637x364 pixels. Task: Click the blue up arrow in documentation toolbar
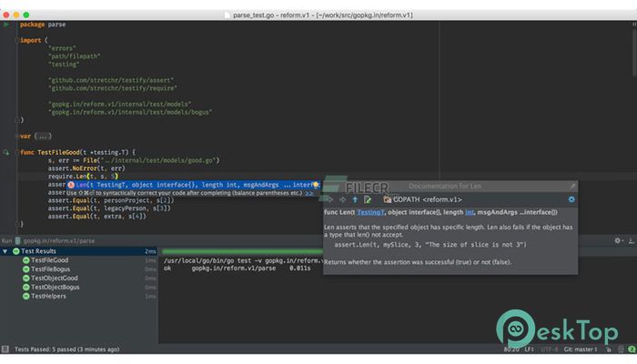pos(355,199)
